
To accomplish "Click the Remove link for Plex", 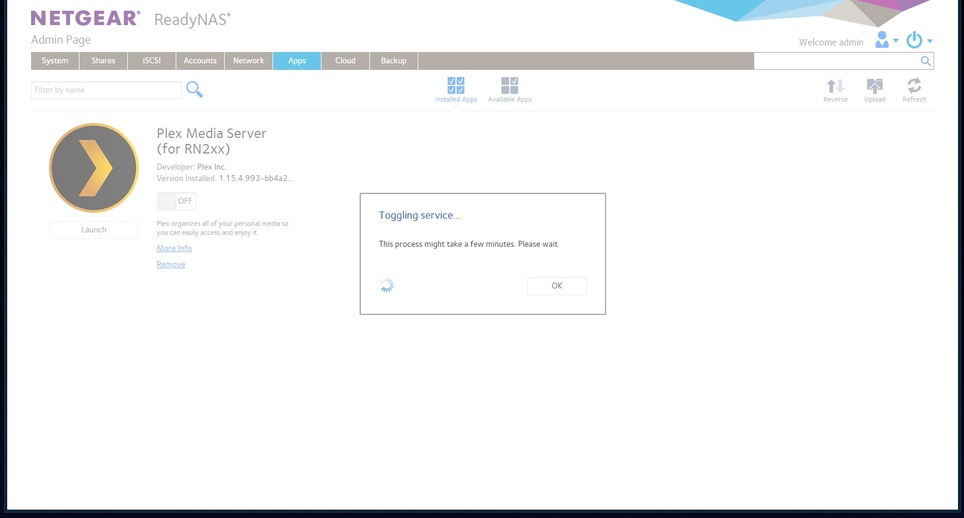I will (170, 264).
